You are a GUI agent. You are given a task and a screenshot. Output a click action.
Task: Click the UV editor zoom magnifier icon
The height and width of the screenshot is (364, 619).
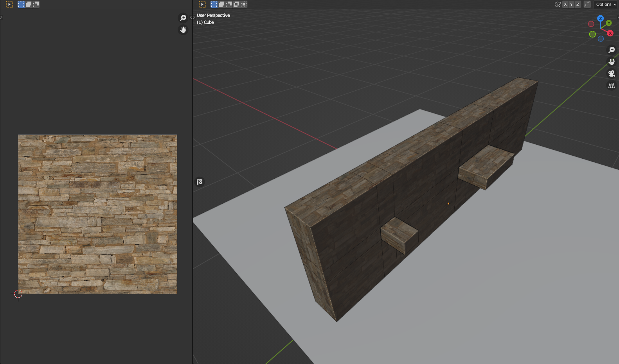[x=183, y=18]
